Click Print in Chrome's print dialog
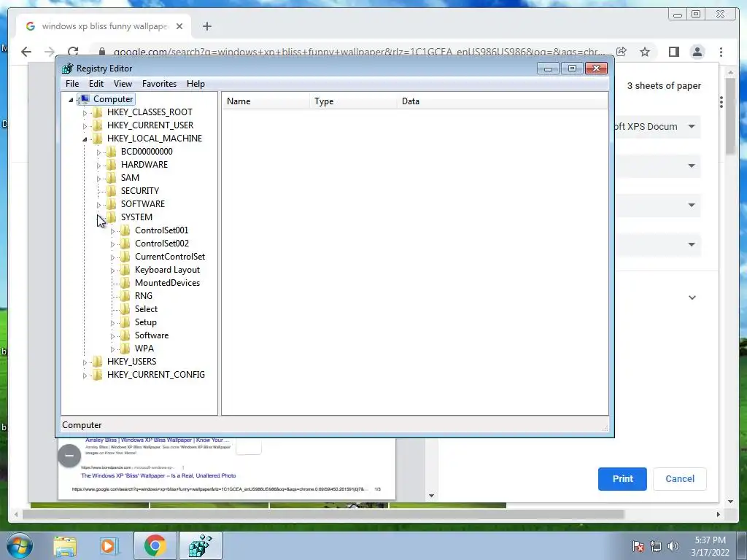The width and height of the screenshot is (747, 560). click(622, 479)
